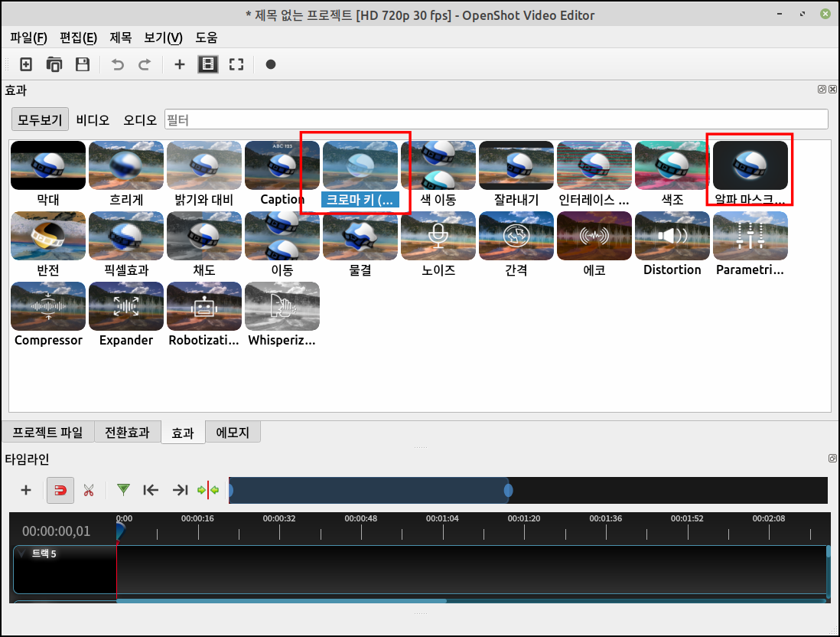This screenshot has height=637, width=840.
Task: Click the right handle of zoom slider
Action: click(509, 490)
